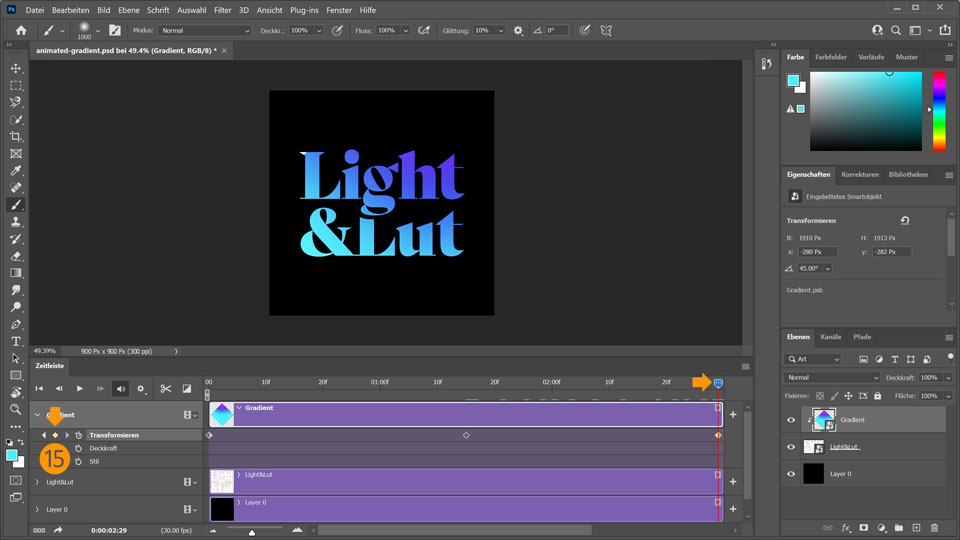Switch to the Kanäle tab
Image resolution: width=960 pixels, height=540 pixels.
[x=830, y=337]
